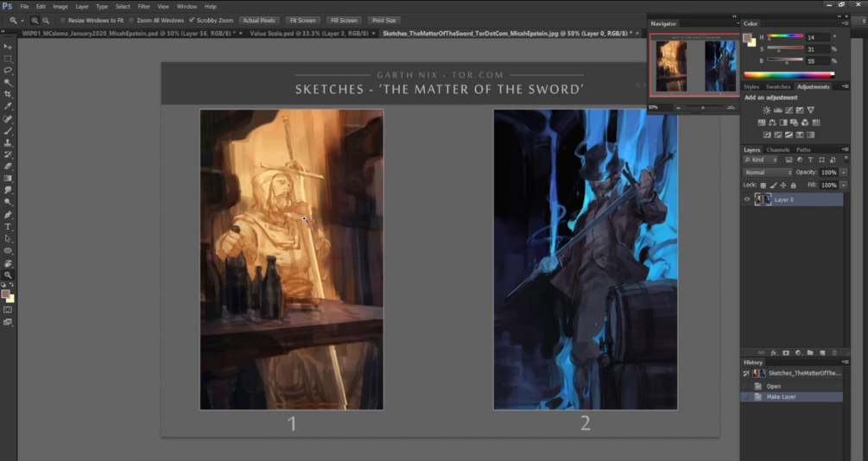Toggle Zoom All Windows checkbox

click(131, 21)
